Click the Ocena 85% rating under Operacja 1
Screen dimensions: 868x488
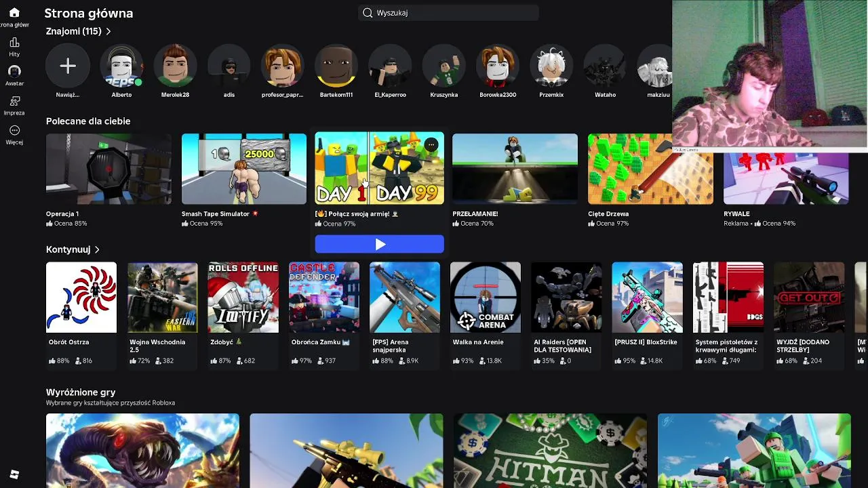[66, 224]
